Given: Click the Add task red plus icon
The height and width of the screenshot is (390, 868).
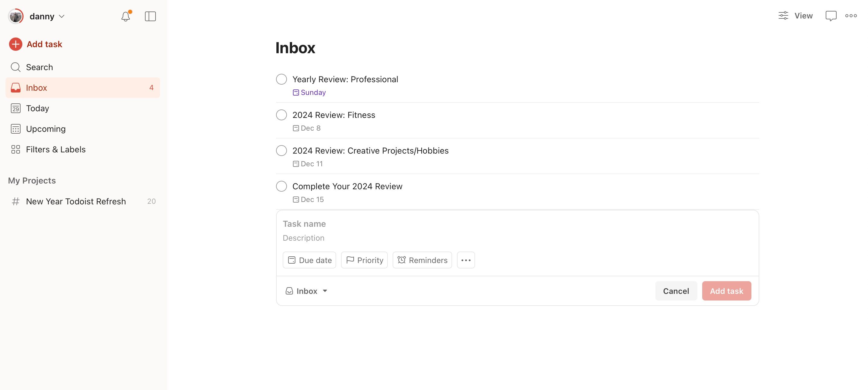Looking at the screenshot, I should (15, 44).
